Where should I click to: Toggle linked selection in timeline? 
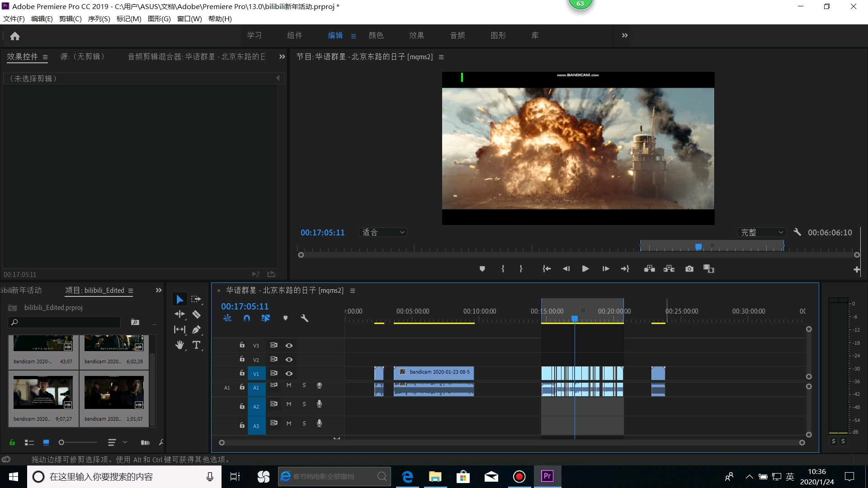pos(266,318)
